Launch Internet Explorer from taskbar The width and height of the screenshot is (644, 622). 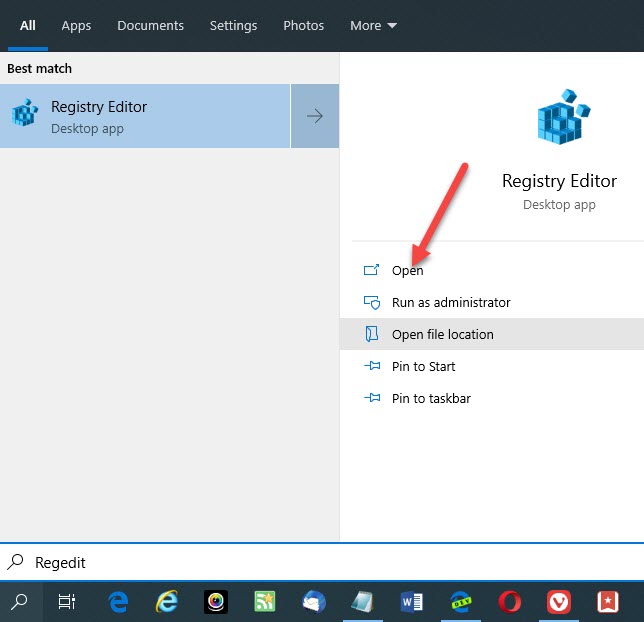pyautogui.click(x=167, y=602)
